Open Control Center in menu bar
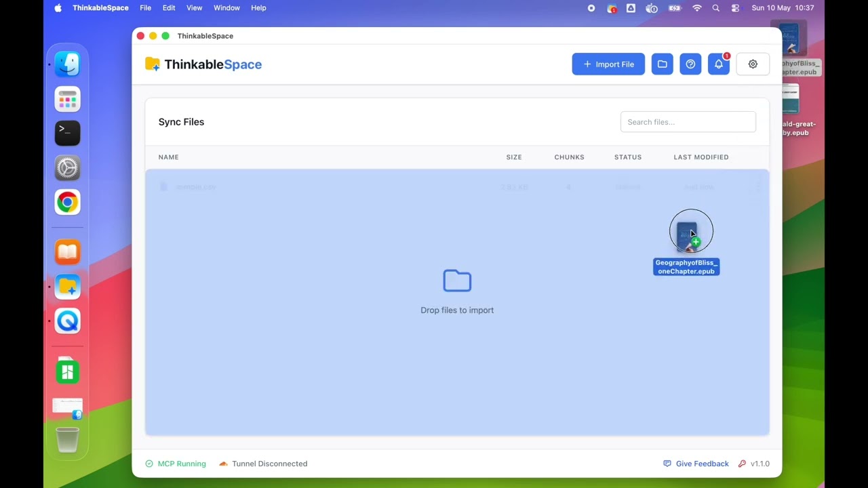 (x=736, y=8)
